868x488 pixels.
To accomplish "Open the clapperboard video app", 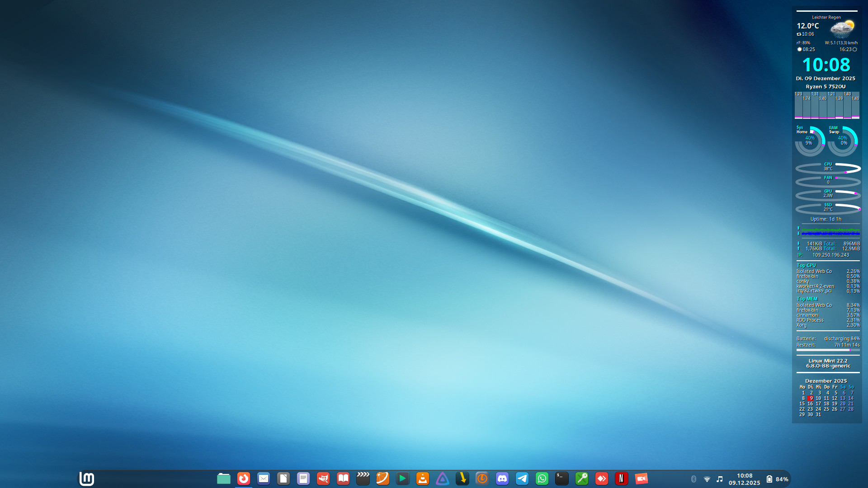I will (x=363, y=479).
